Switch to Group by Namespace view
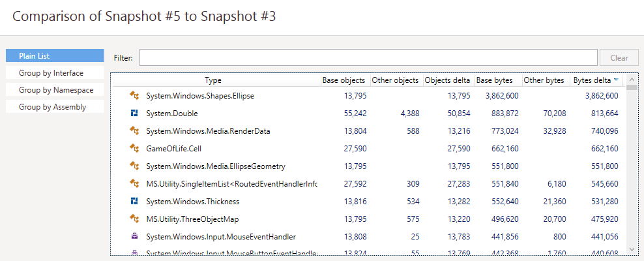Viewport: 644px width, 261px height. (x=54, y=90)
